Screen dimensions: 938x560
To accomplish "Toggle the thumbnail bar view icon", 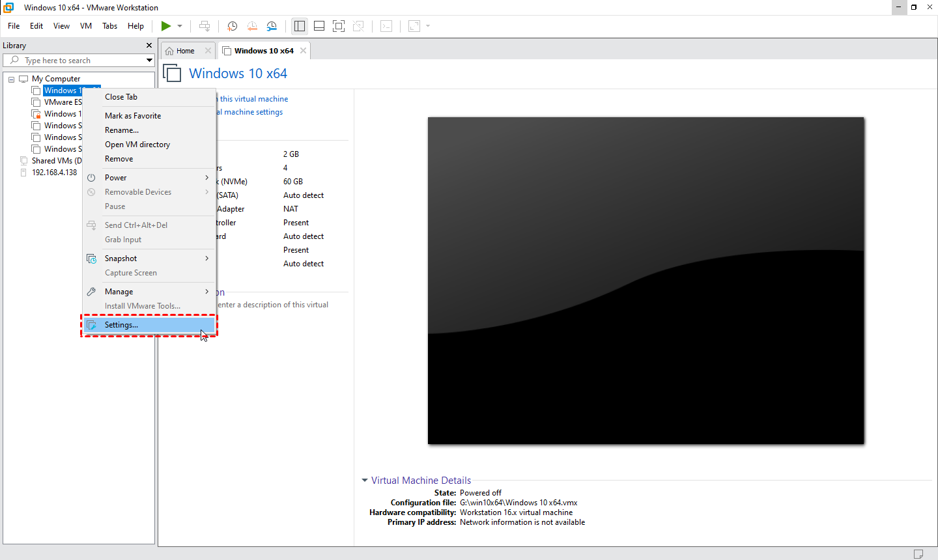I will 319,26.
